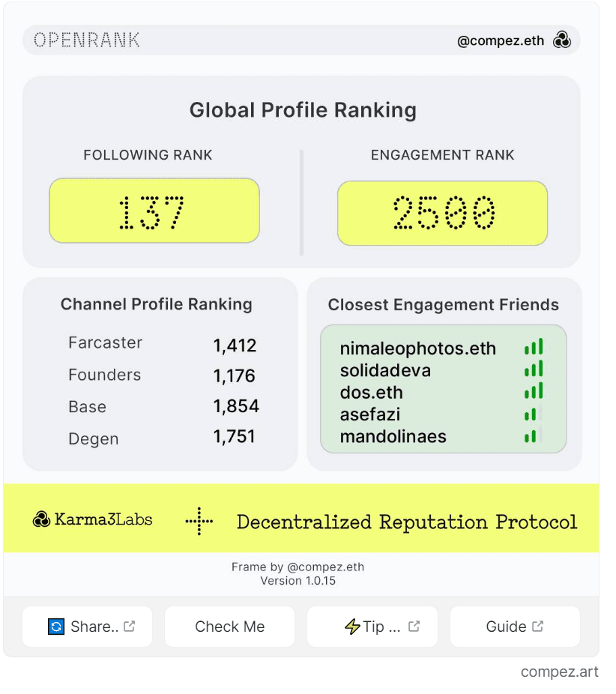Click the external link icon on Share button
Screen dimensions: 616x694
coord(129,627)
